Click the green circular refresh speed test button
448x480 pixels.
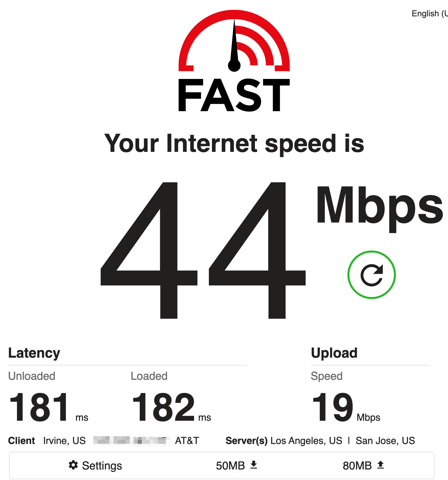click(x=372, y=275)
